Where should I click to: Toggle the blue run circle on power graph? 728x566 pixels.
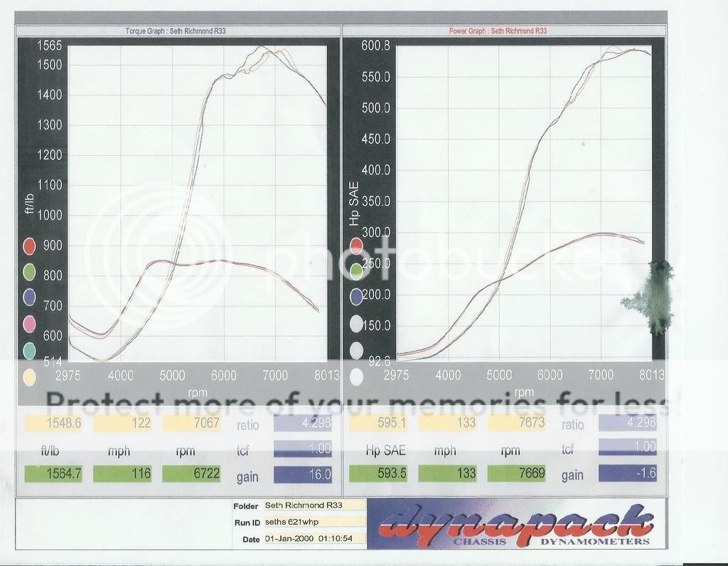(357, 298)
